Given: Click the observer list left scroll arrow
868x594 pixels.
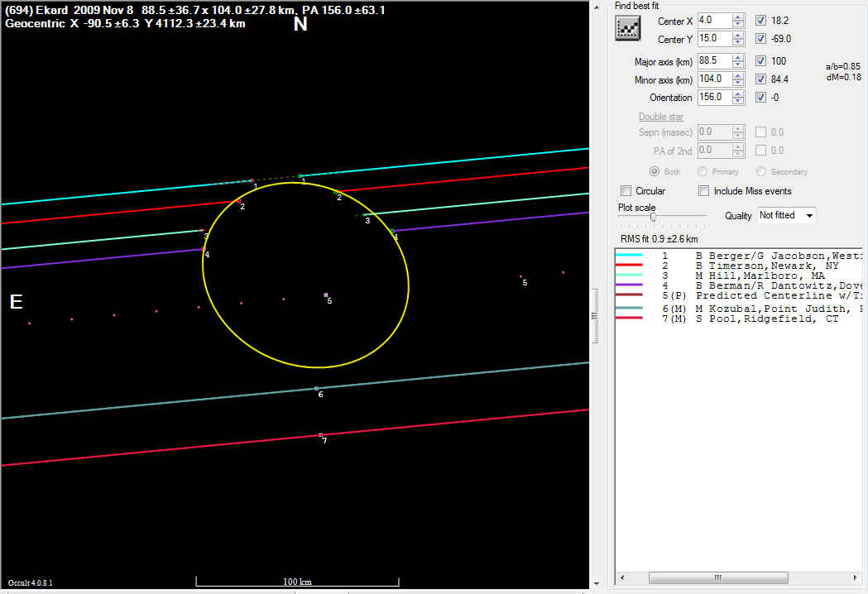Looking at the screenshot, I should pos(621,577).
